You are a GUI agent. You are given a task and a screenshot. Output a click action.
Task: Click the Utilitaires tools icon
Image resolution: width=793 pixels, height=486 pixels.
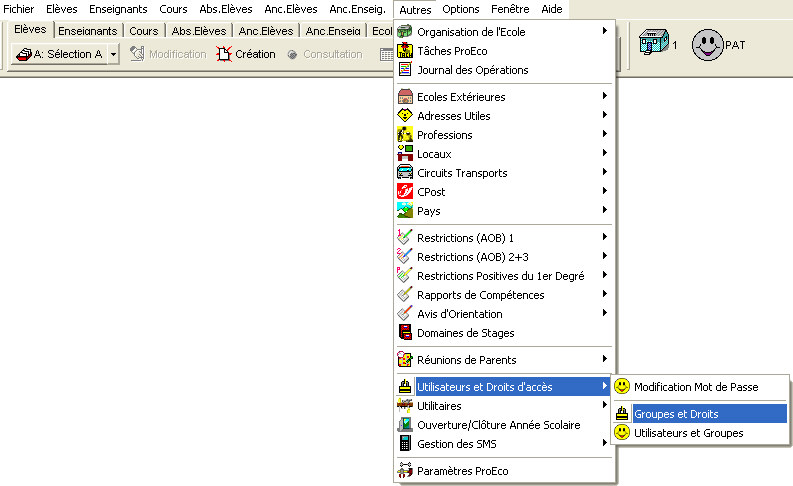(405, 405)
